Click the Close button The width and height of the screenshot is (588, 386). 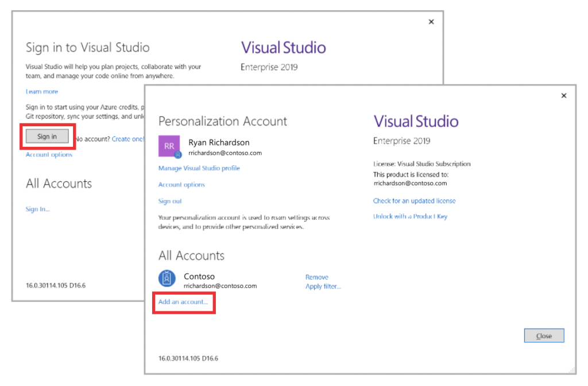[x=544, y=336]
